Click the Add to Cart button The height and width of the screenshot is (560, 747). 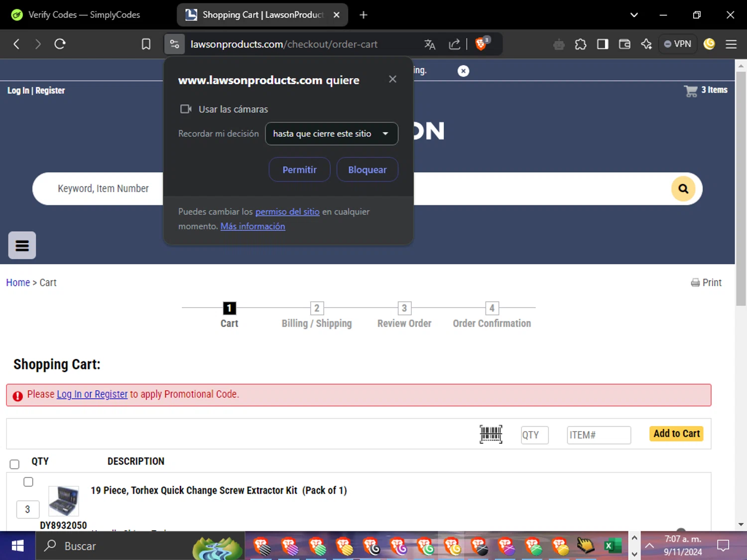[x=676, y=434]
